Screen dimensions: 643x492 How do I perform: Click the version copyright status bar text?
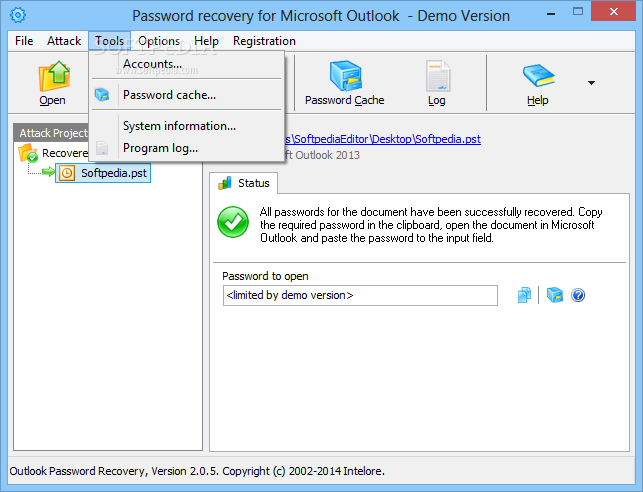(197, 471)
